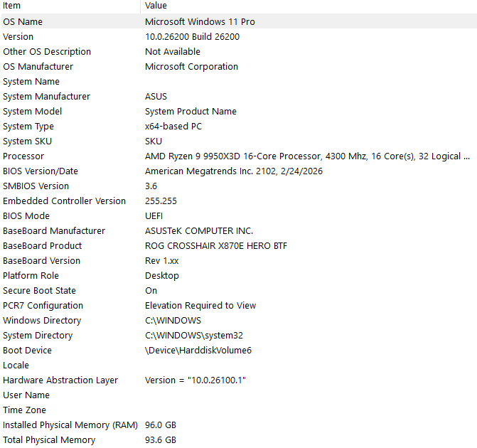Select the BIOS Mode row

pyautogui.click(x=239, y=215)
